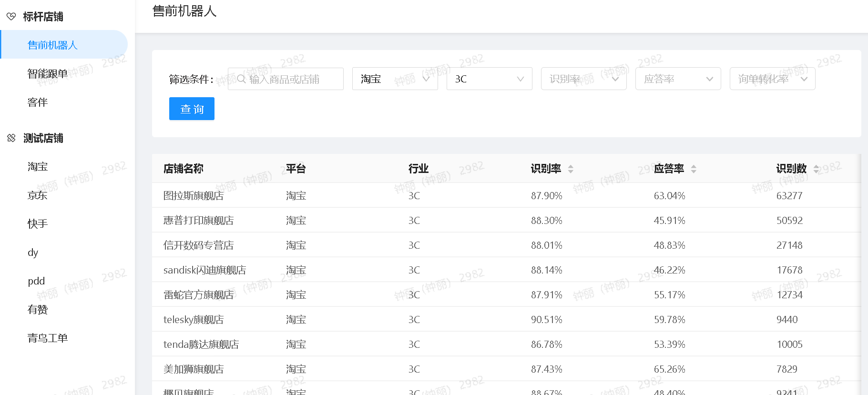The image size is (868, 395).
Task: Click the 查询 button
Action: 192,109
